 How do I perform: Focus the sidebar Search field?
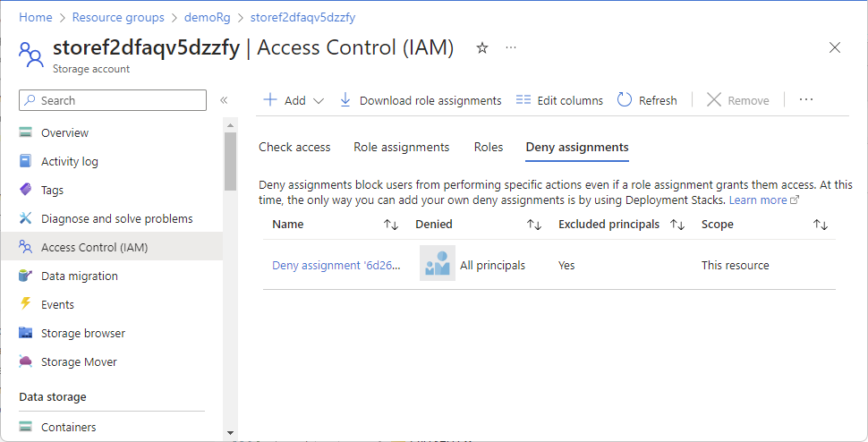113,100
